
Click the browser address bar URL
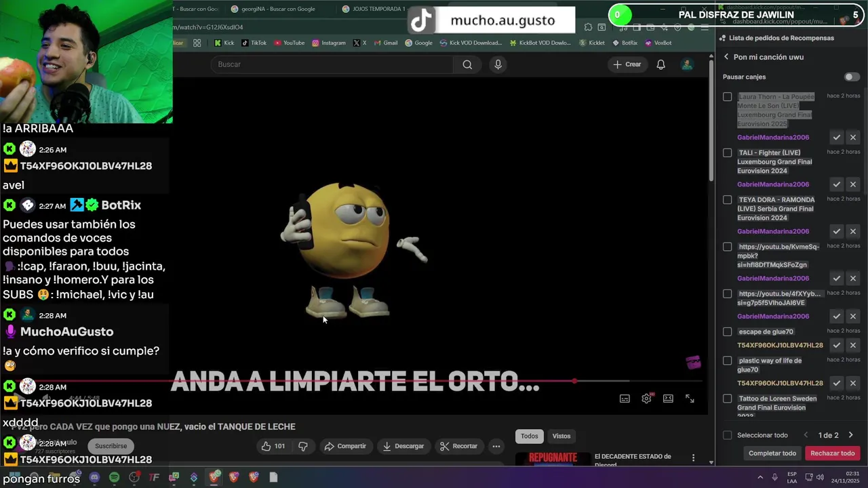pos(208,27)
